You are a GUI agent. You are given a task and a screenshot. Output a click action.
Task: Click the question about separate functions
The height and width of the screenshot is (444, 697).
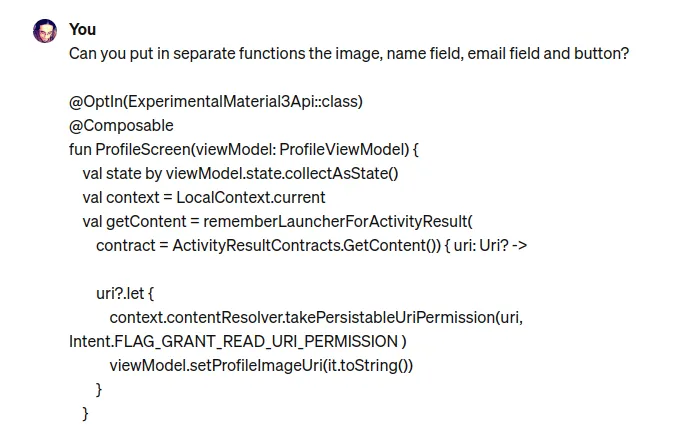349,53
